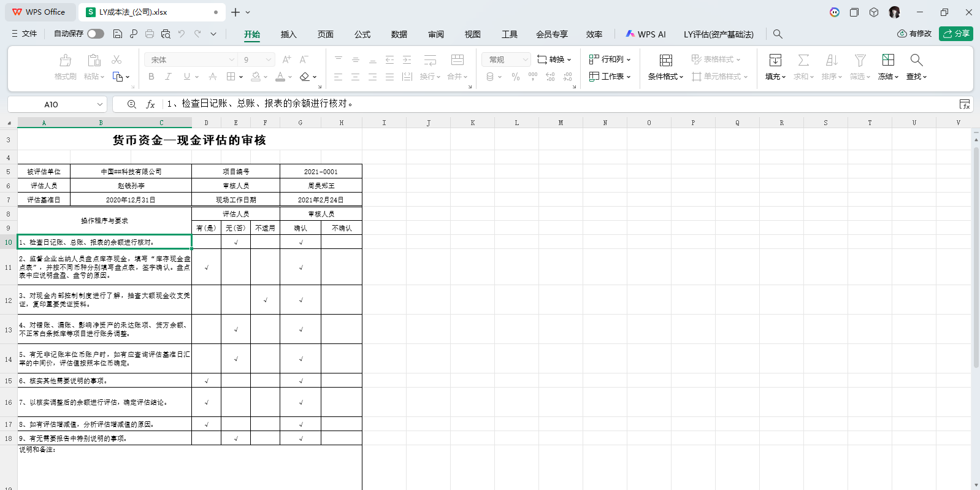This screenshot has width=980, height=490.
Task: Switch to the 数据 Data tab
Action: coord(399,34)
